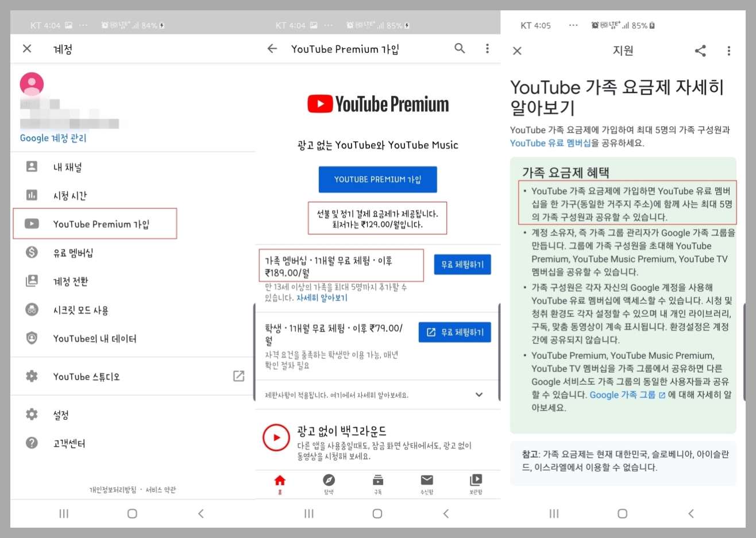Follow the YouTube 유료 멤버십 hyperlink

pos(550,143)
